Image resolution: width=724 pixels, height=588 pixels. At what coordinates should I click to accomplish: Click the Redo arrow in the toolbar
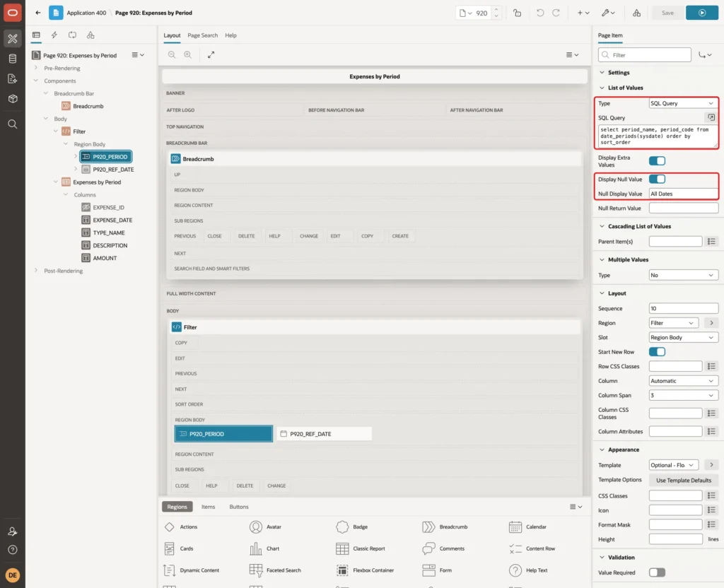point(556,13)
